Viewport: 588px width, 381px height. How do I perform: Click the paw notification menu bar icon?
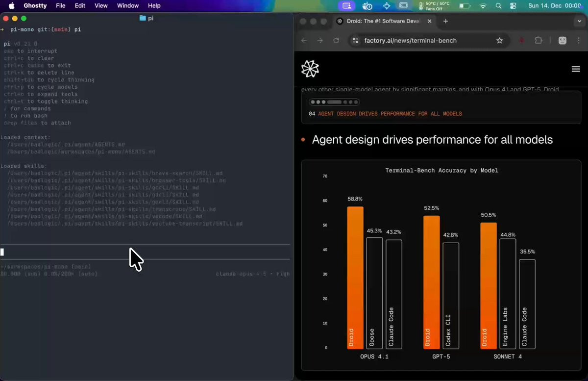point(367,6)
